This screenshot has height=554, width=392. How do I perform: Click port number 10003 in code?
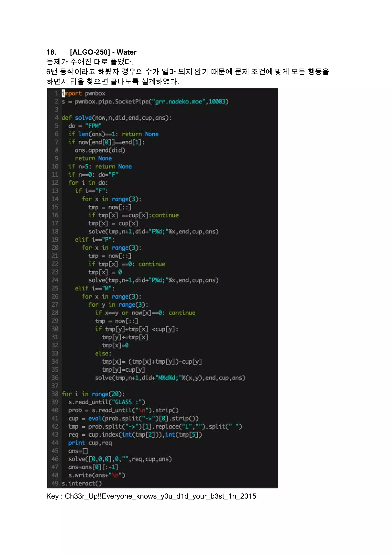click(x=217, y=101)
